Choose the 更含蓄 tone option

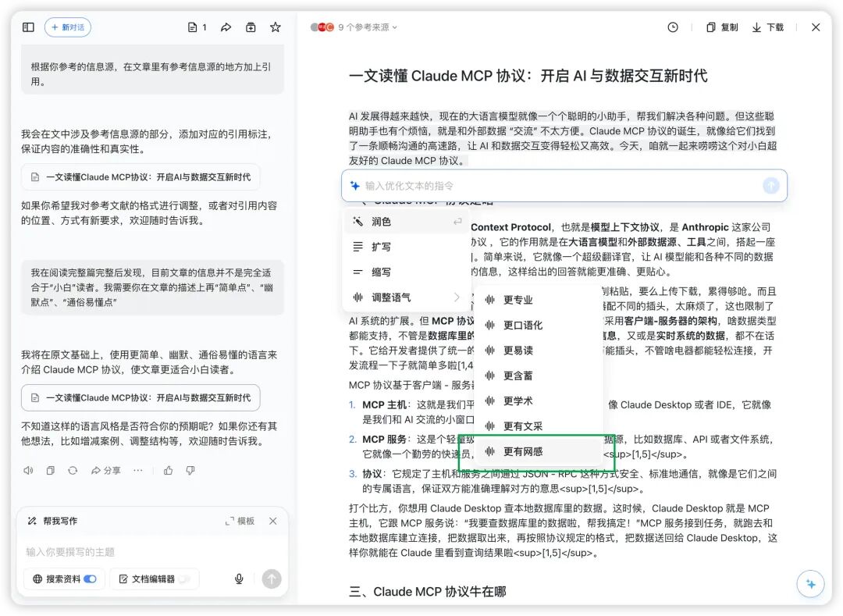pyautogui.click(x=538, y=376)
